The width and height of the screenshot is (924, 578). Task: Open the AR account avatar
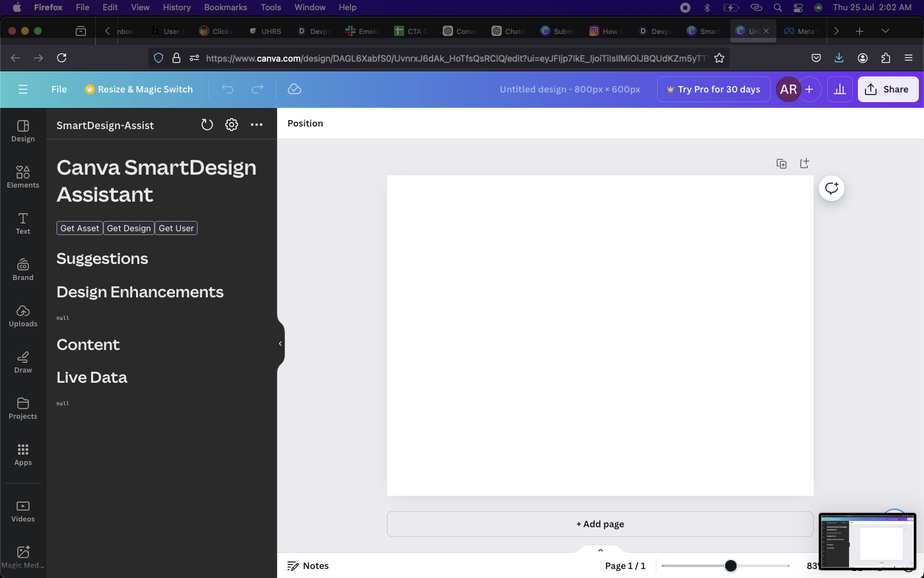pyautogui.click(x=789, y=89)
